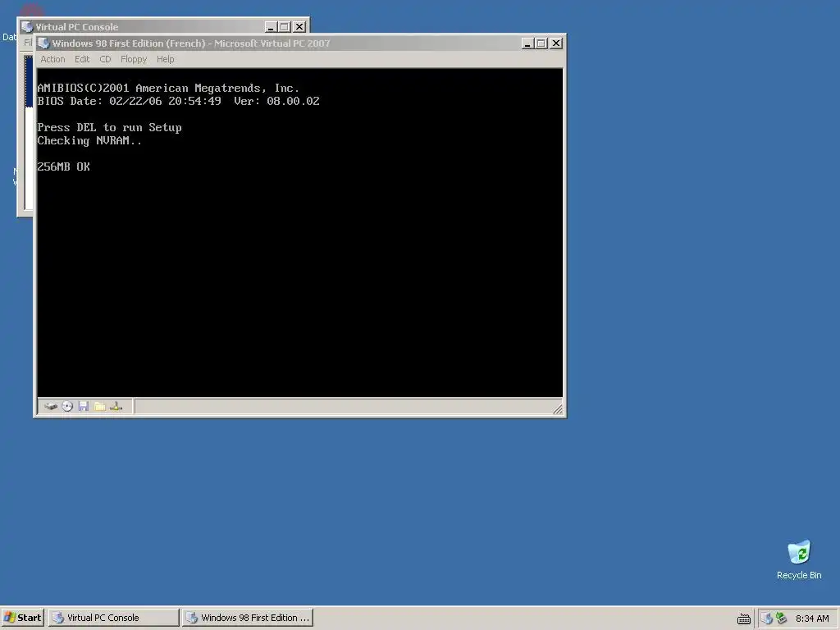This screenshot has width=840, height=630.
Task: Minimize the Virtual PC Console window
Action: [x=271, y=27]
